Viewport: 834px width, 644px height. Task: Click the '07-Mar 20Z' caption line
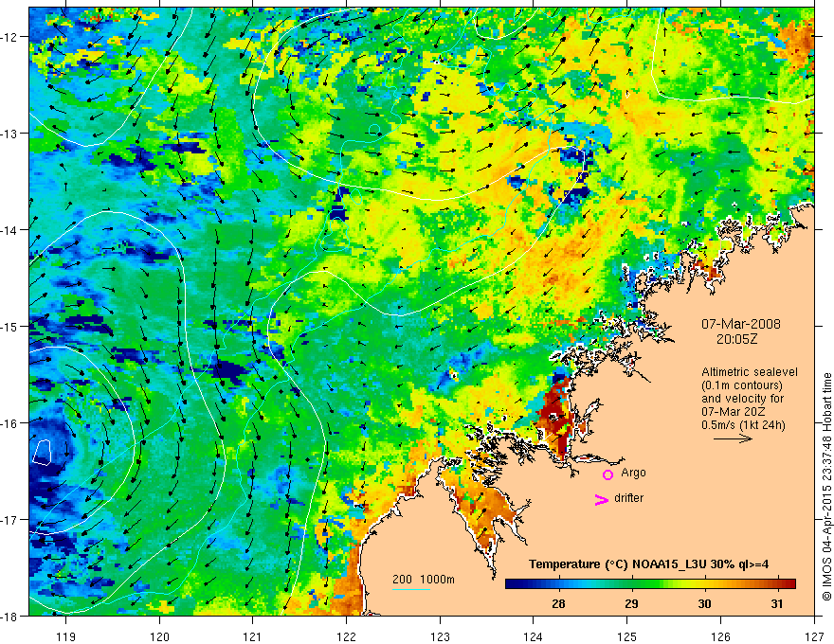[x=732, y=412]
